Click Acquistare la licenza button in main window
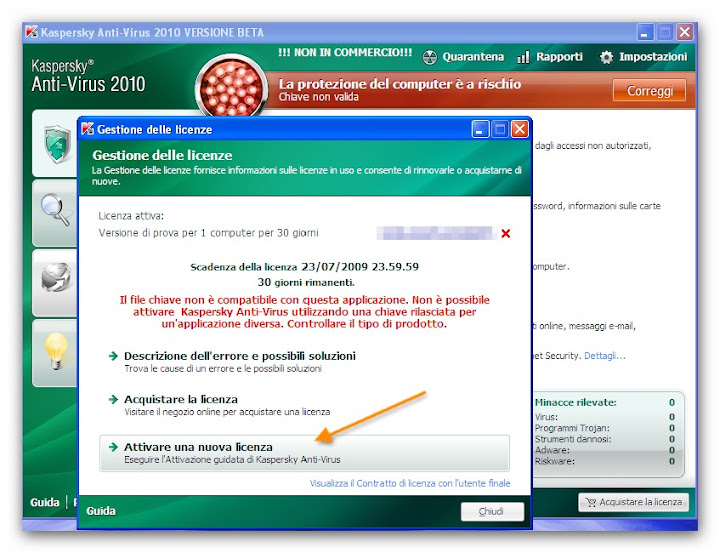The width and height of the screenshot is (720, 553). point(634,502)
